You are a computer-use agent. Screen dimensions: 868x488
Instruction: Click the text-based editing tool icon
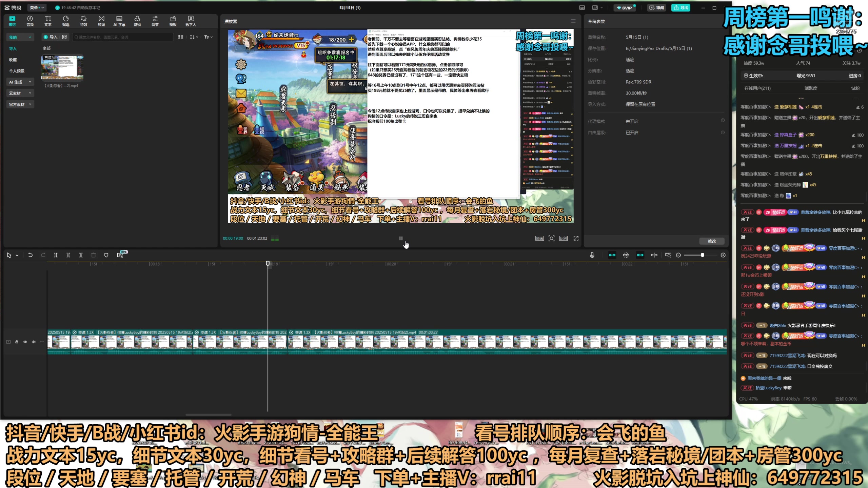(x=120, y=255)
